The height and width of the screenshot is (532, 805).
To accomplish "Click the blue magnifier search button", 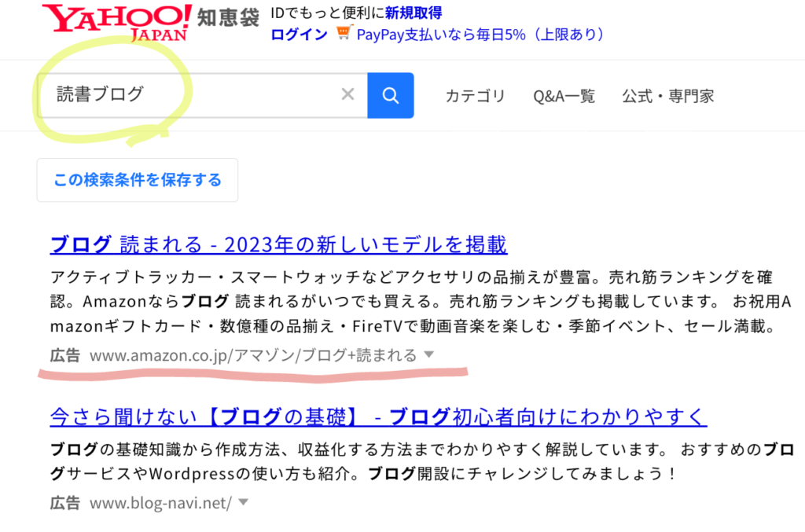I will pos(391,95).
